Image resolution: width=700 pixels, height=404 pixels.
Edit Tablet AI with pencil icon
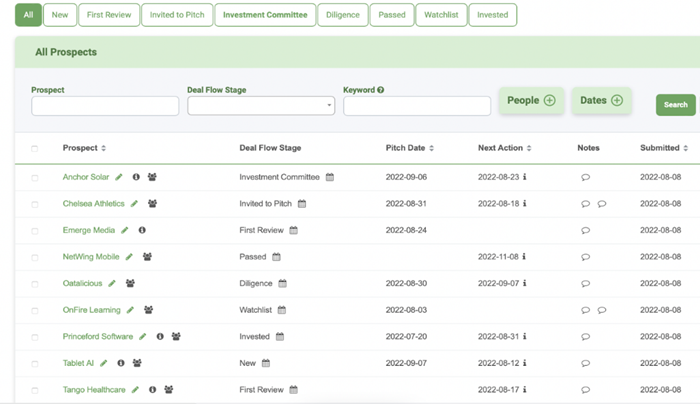pos(104,363)
